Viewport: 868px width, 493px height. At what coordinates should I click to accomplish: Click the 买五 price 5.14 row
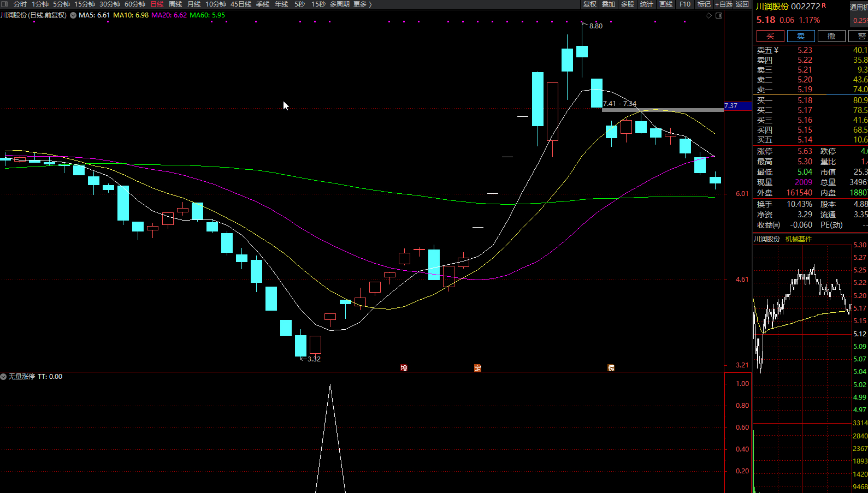[811, 140]
